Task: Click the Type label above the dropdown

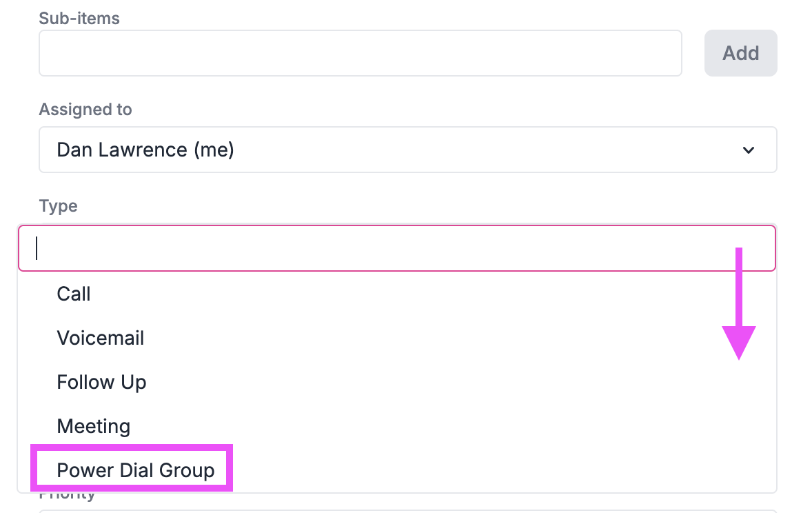Action: point(58,205)
